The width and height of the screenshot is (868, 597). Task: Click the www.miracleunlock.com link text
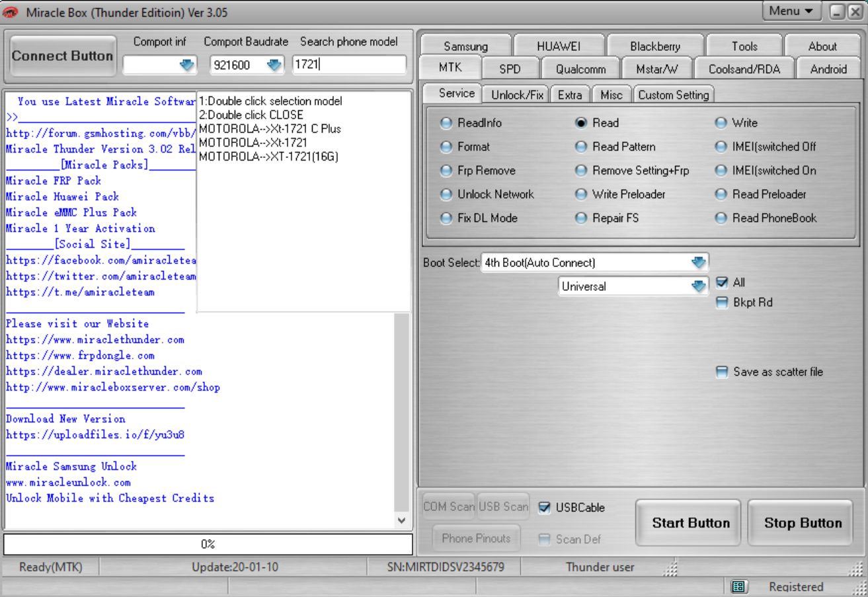[x=68, y=483]
